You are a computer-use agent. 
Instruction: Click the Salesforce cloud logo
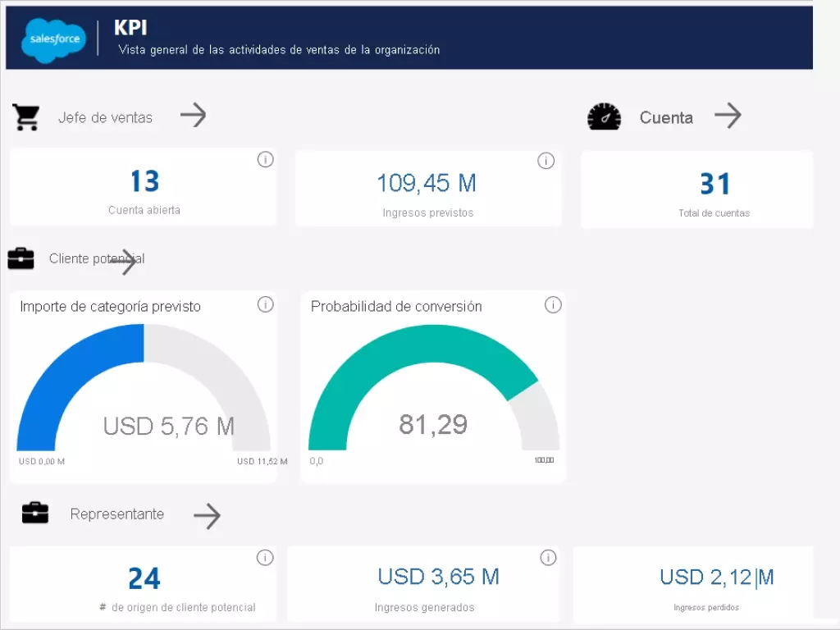pos(52,39)
